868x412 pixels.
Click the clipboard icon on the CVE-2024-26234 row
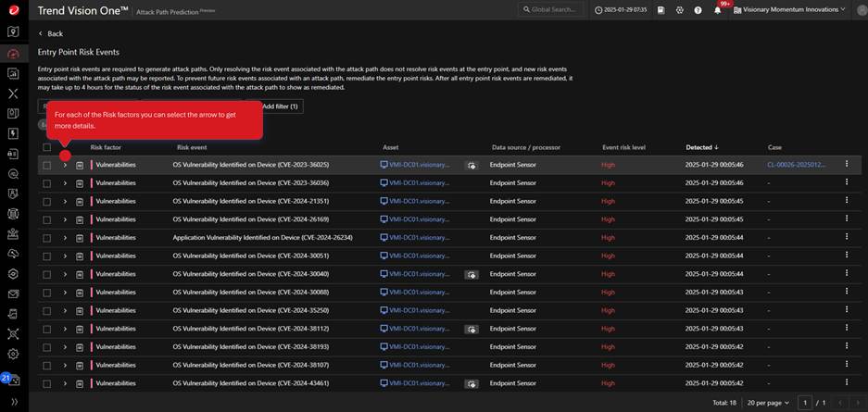point(80,238)
